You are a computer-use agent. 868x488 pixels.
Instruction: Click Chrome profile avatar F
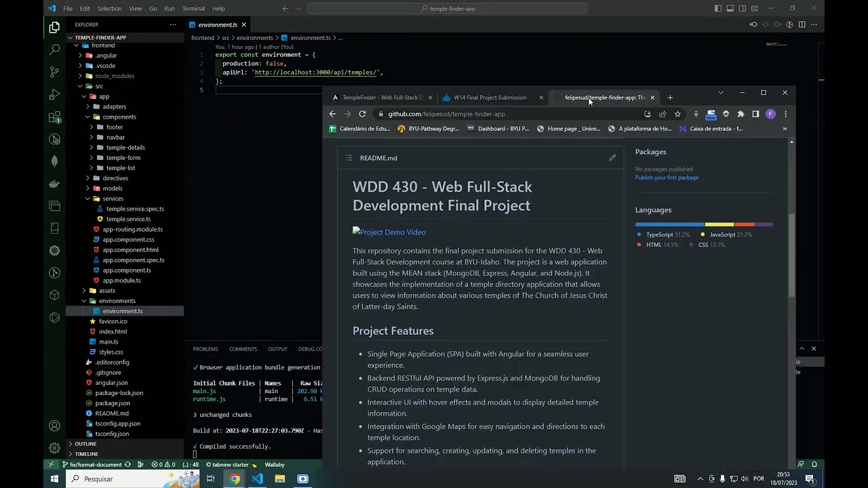click(770, 114)
